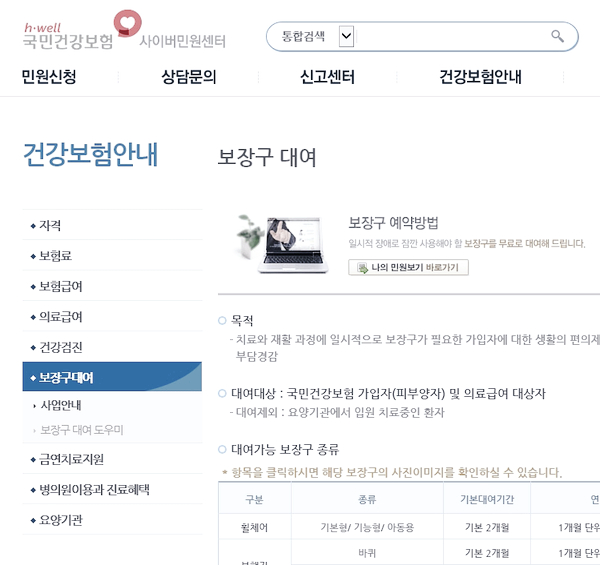Click the laptop illustration thumbnail
The image size is (600, 565).
coord(283,244)
